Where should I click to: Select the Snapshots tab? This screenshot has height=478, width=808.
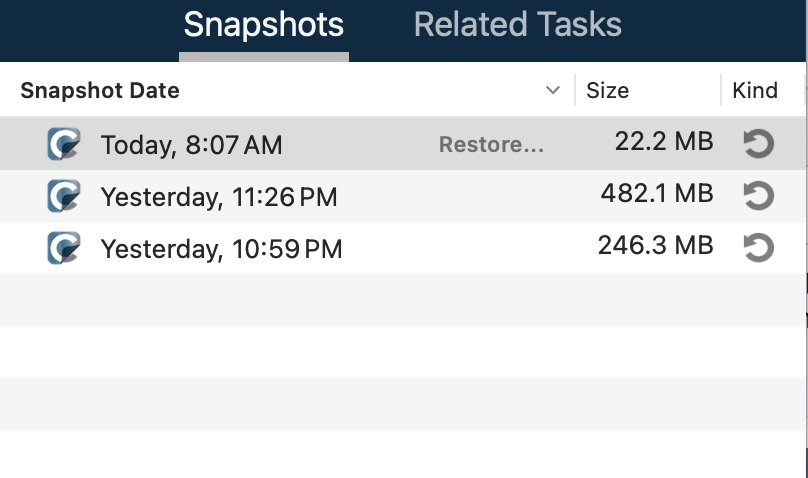coord(263,25)
